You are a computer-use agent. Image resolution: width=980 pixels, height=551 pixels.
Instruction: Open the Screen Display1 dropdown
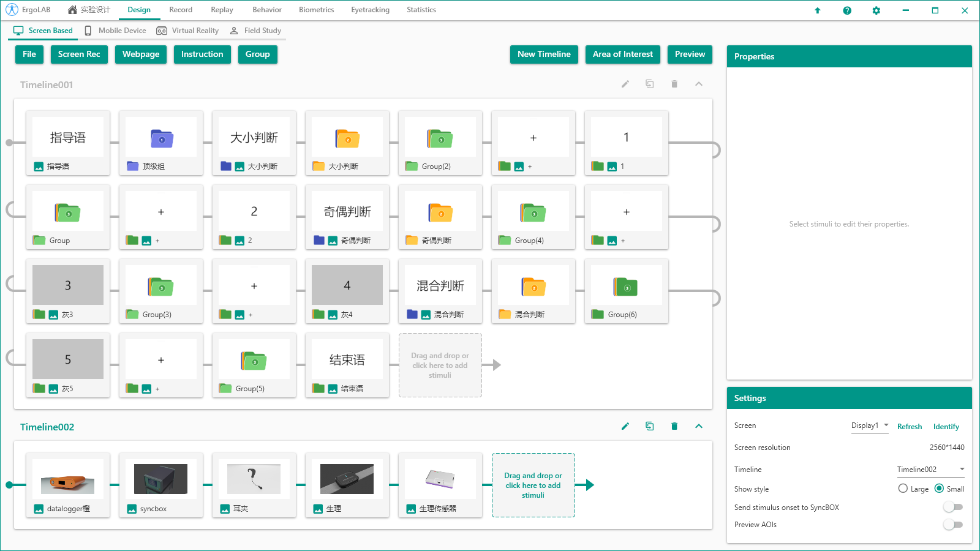pos(870,425)
